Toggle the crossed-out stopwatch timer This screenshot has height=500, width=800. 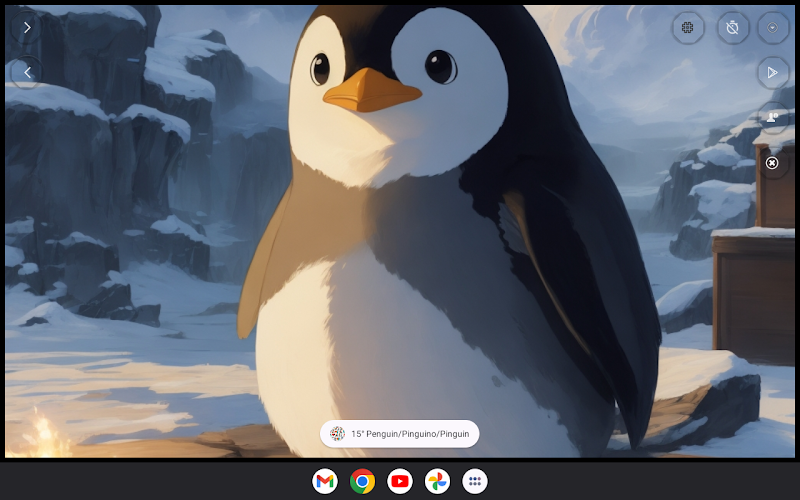click(733, 28)
